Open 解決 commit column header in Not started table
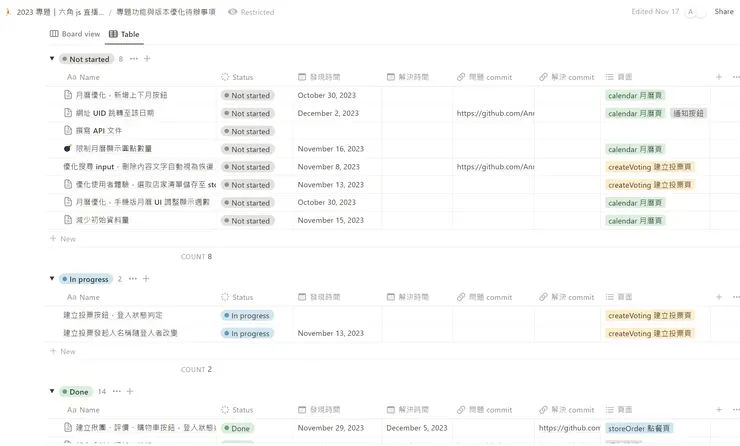Screen dimensions: 740x446 pos(567,77)
